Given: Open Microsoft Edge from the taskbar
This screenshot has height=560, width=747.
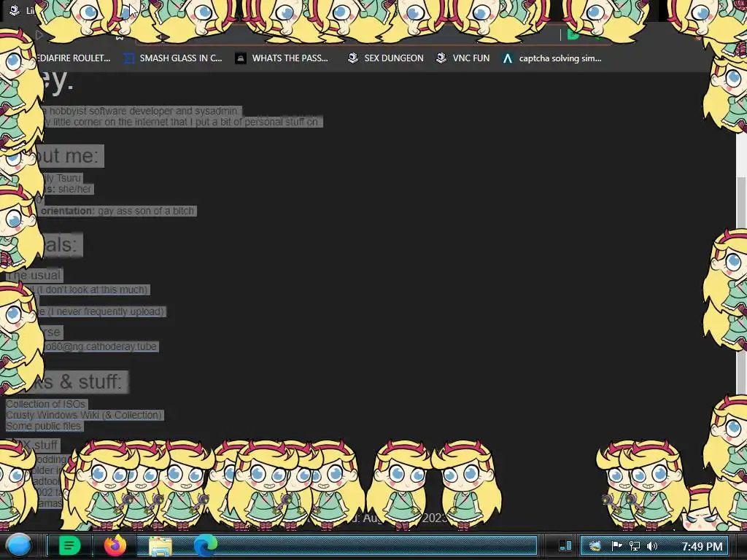Looking at the screenshot, I should (x=205, y=545).
